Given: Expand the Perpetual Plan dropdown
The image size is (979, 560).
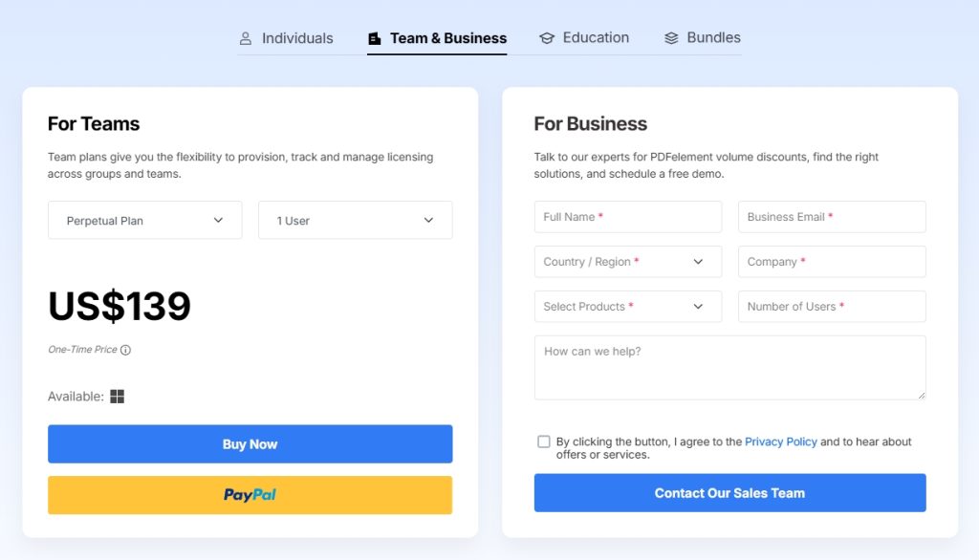Looking at the screenshot, I should [x=145, y=220].
